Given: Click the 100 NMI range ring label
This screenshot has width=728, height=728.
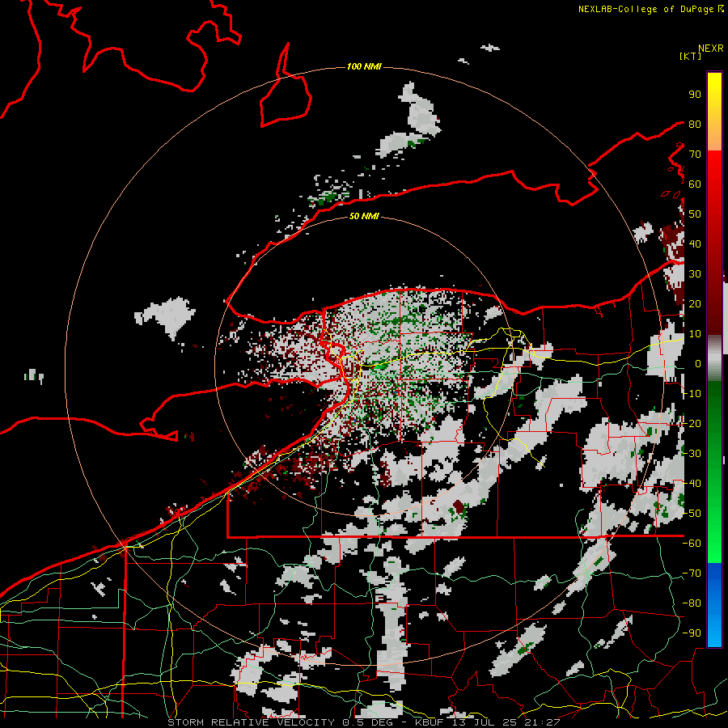Looking at the screenshot, I should pyautogui.click(x=364, y=67).
